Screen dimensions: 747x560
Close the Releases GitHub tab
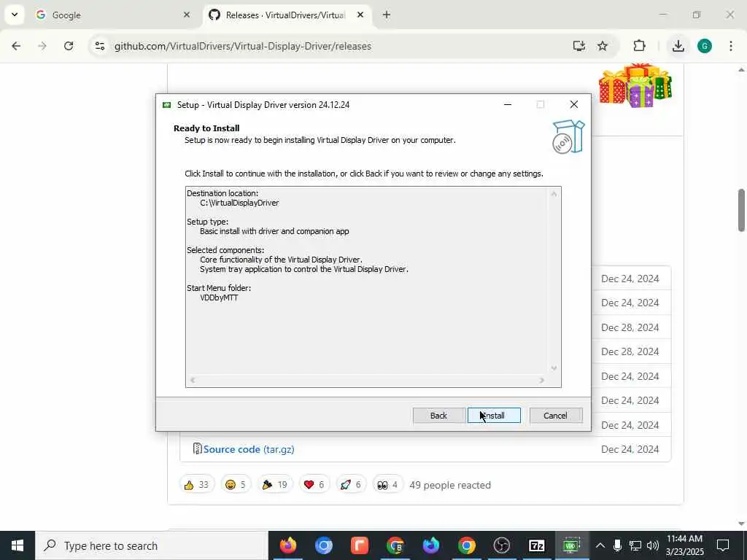coord(360,15)
